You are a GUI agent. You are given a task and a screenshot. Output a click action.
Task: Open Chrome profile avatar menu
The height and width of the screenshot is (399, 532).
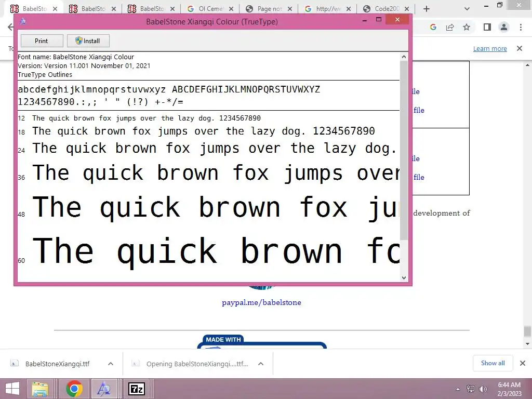pos(504,27)
